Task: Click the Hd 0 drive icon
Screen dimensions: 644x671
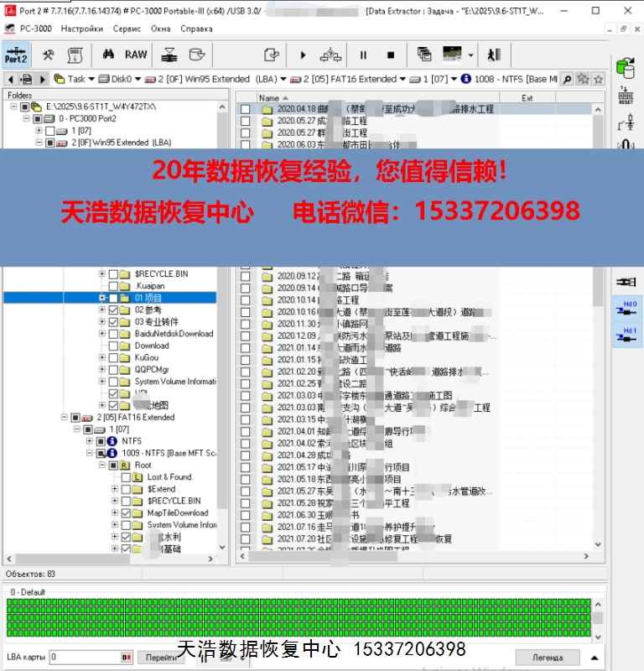Action: [x=626, y=308]
